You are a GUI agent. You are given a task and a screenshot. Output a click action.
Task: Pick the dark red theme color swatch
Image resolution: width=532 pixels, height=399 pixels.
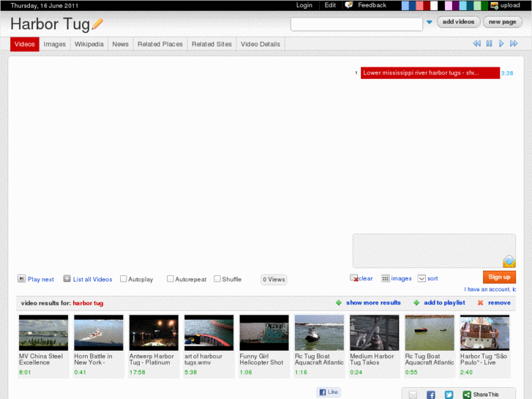click(x=427, y=5)
